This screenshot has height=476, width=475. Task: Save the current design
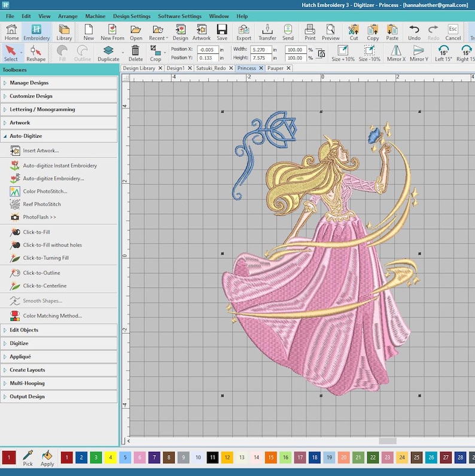222,32
